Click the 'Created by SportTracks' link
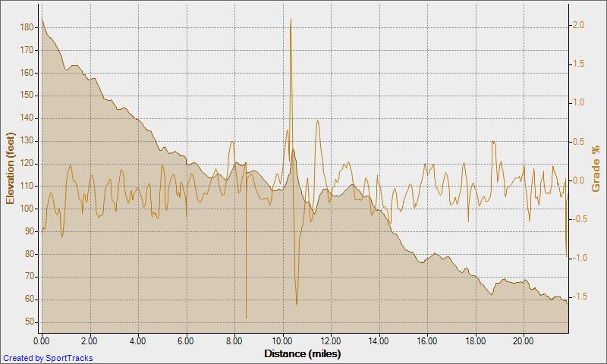Image resolution: width=607 pixels, height=364 pixels. pyautogui.click(x=48, y=358)
